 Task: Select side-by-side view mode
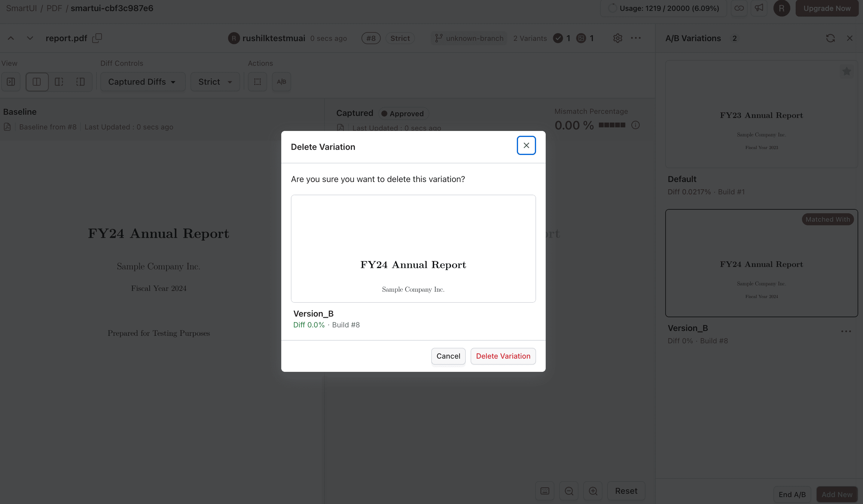coord(37,81)
